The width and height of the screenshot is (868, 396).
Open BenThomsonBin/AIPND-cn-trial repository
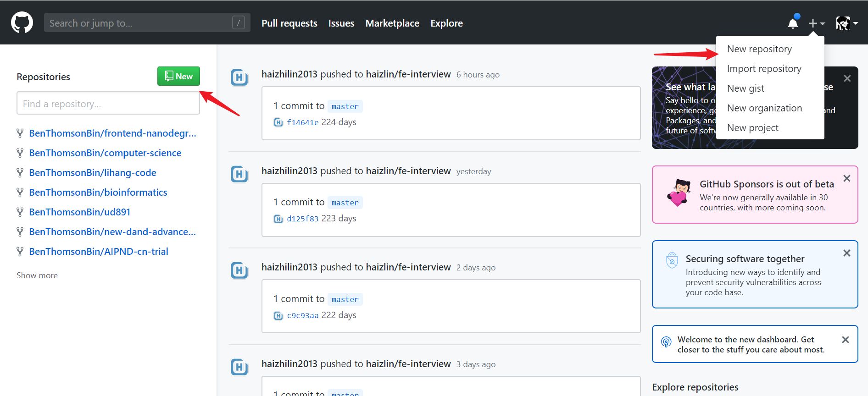(x=99, y=252)
